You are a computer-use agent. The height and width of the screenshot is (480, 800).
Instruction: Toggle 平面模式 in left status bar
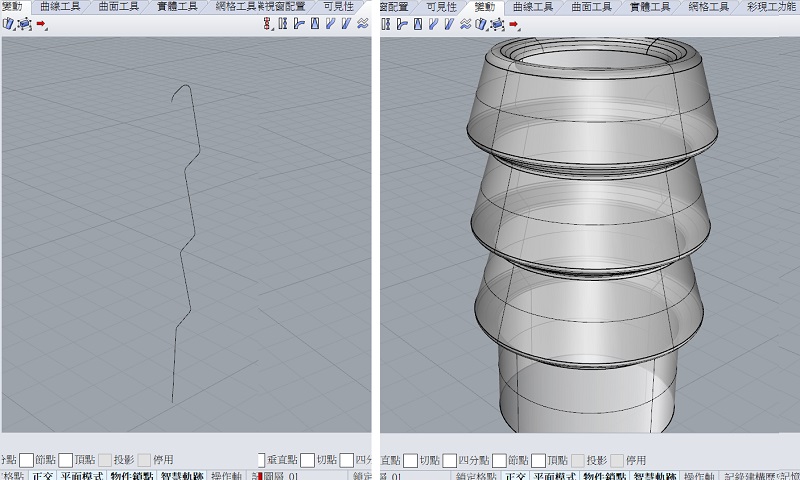tap(82, 475)
